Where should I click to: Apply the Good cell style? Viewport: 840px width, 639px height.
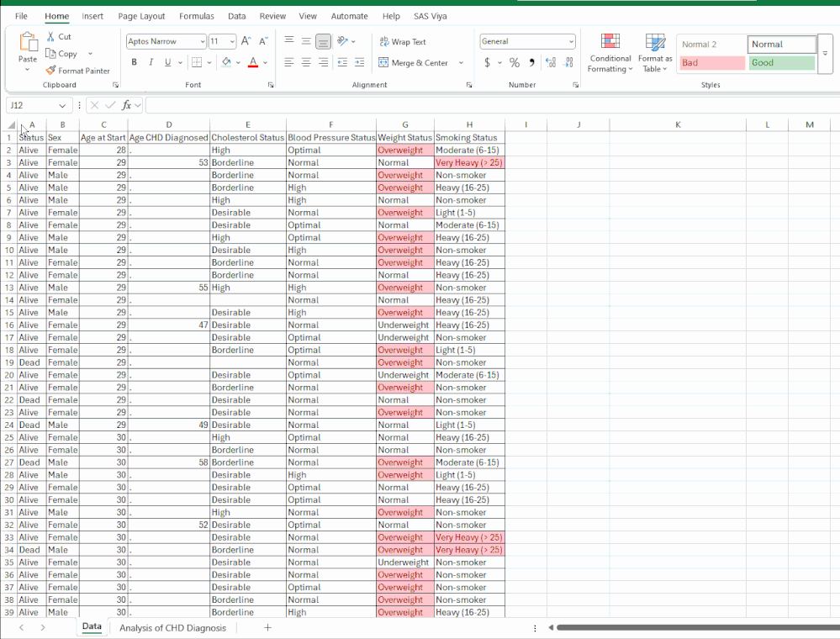(782, 63)
